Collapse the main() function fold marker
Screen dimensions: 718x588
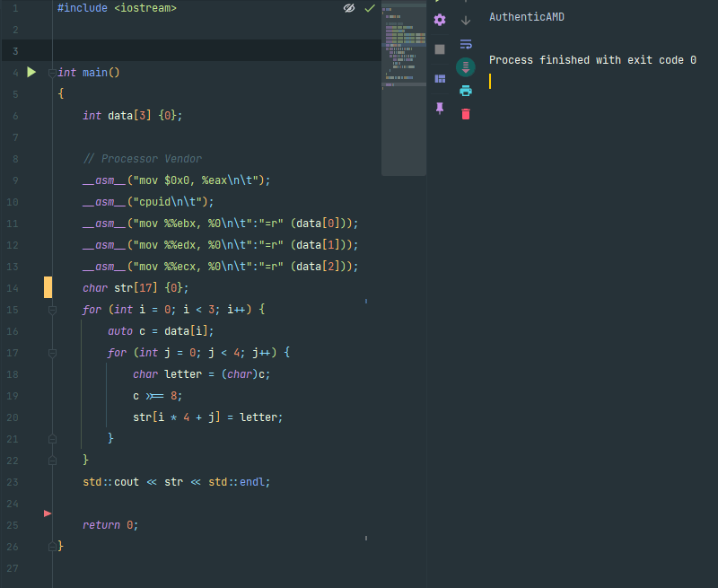52,72
